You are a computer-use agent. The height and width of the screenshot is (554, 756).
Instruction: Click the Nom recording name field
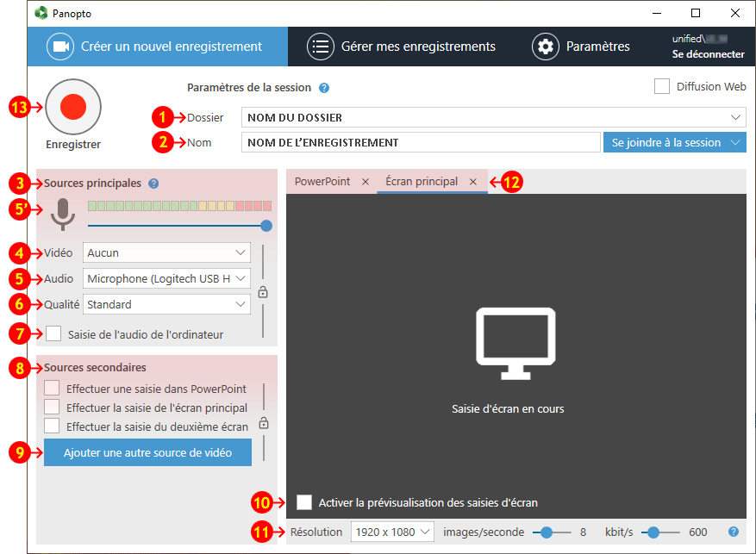[421, 143]
